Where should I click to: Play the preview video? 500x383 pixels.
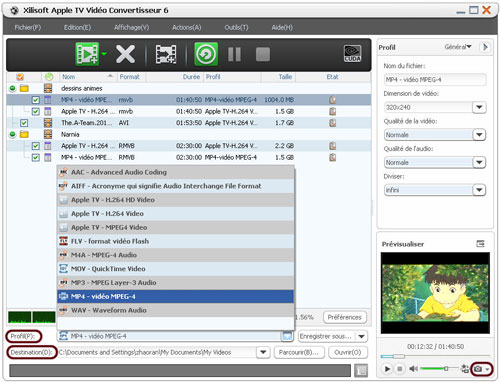[387, 369]
